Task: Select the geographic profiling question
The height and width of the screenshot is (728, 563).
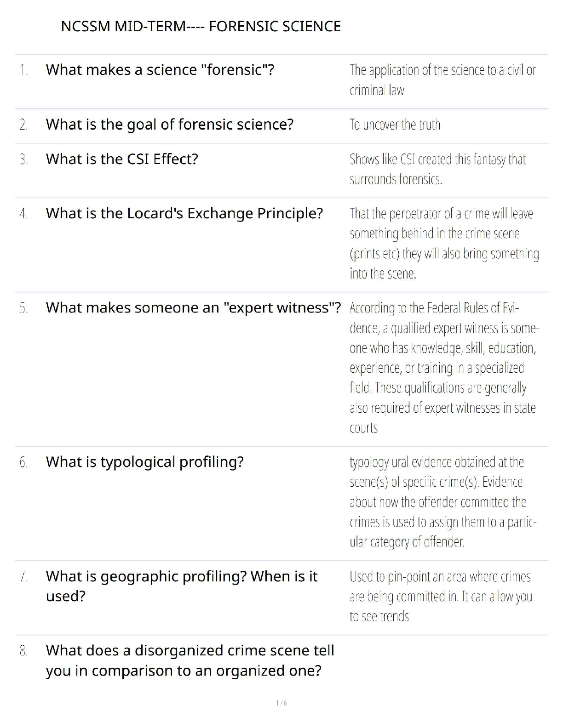Action: [182, 586]
